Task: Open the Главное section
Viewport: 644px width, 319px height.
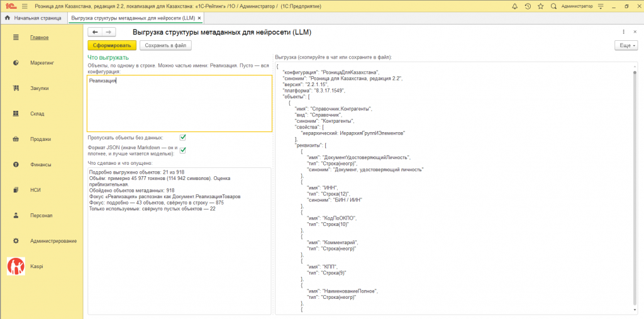Action: [40, 37]
